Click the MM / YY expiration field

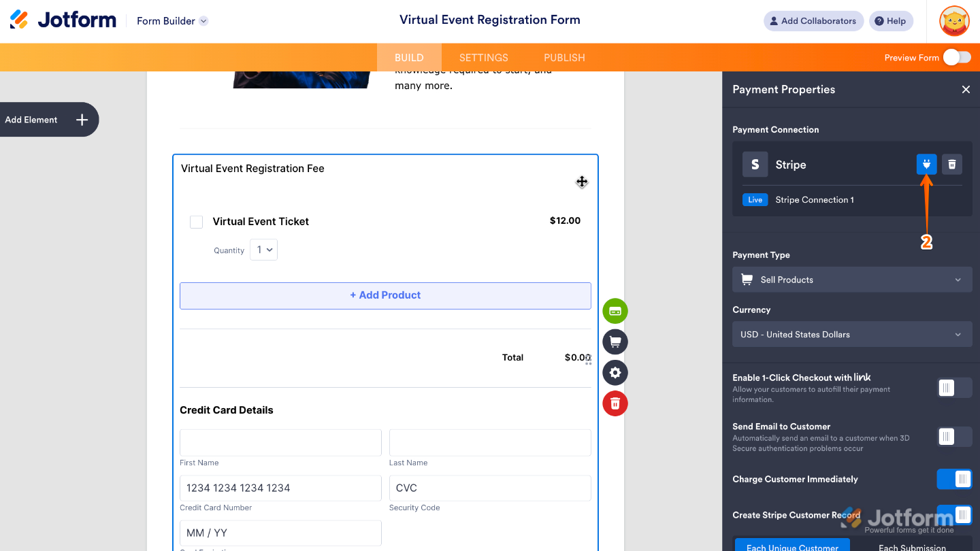pos(280,533)
